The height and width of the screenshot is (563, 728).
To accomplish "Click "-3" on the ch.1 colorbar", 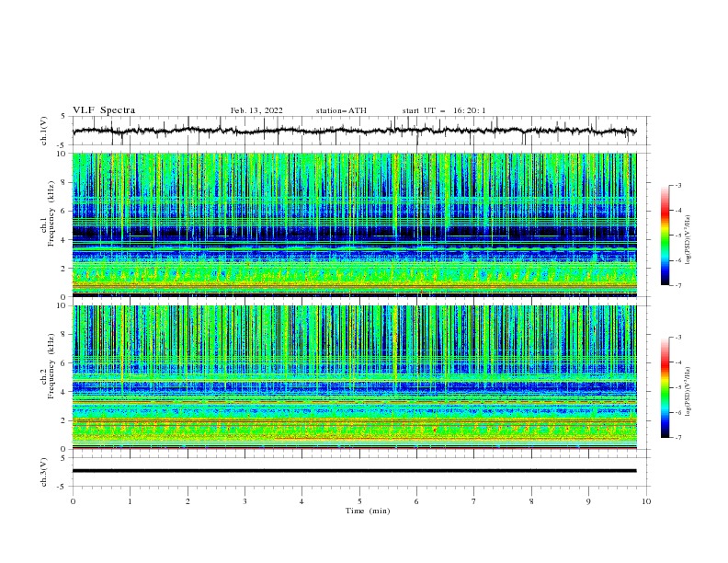I will tap(677, 185).
